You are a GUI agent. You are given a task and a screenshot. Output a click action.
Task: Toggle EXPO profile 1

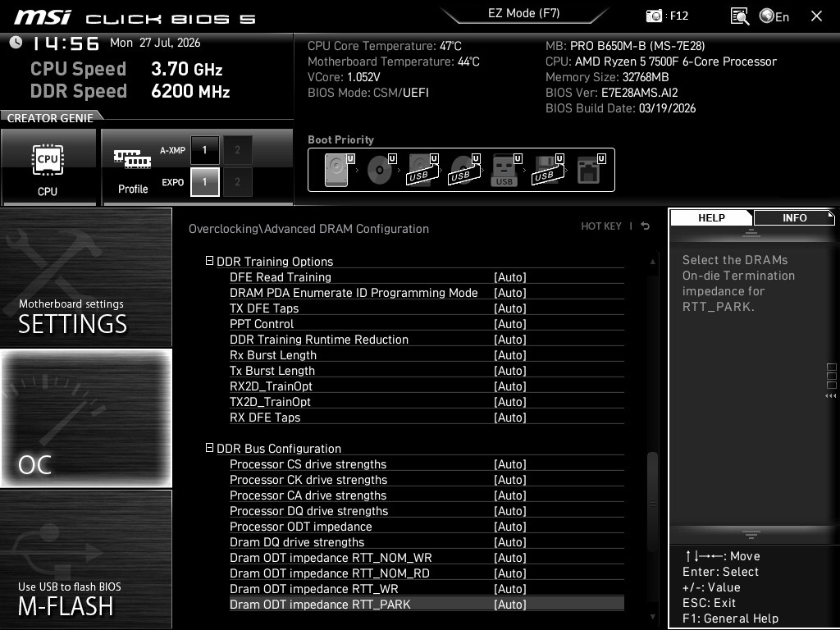click(x=204, y=182)
